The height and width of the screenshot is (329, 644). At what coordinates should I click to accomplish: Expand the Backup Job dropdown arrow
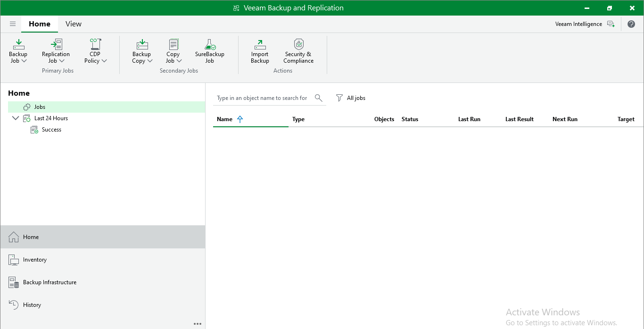coord(24,61)
